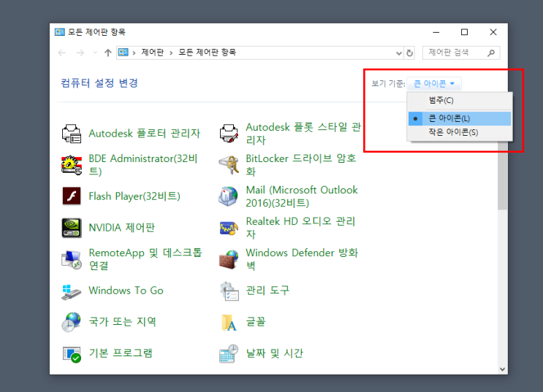Open 관리 도구 link
Image resolution: width=543 pixels, height=392 pixels.
coord(267,291)
